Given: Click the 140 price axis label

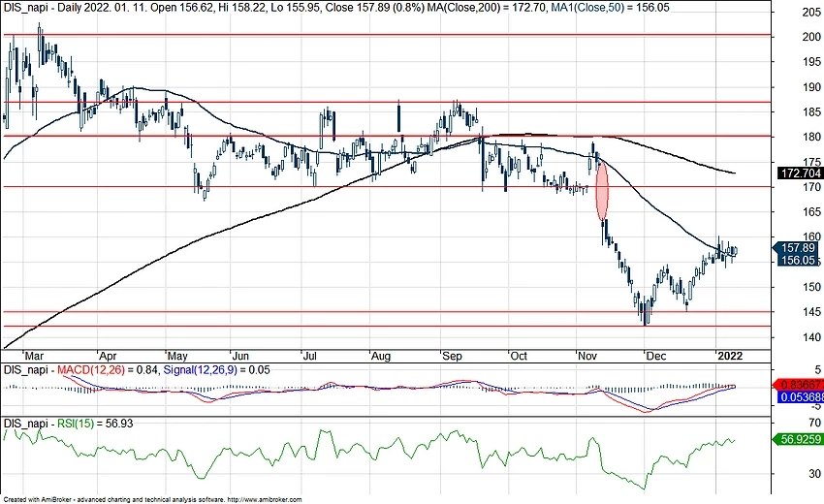Looking at the screenshot, I should click(x=811, y=337).
